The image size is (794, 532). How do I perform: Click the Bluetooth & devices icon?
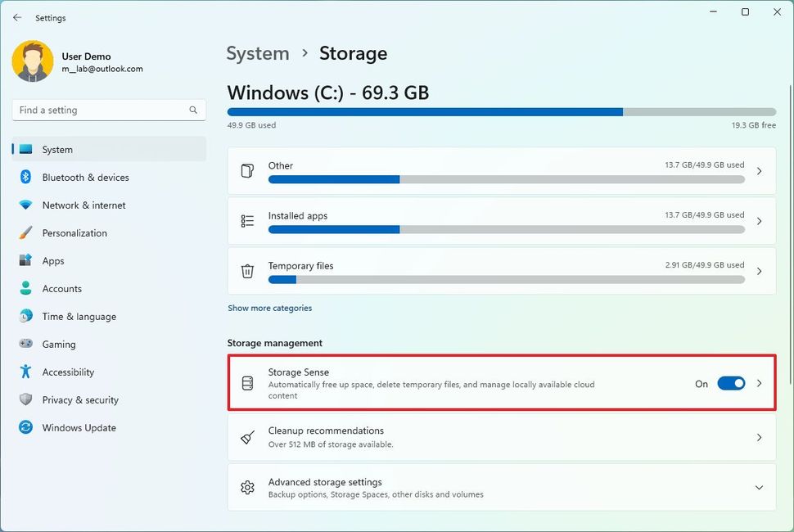tap(25, 178)
